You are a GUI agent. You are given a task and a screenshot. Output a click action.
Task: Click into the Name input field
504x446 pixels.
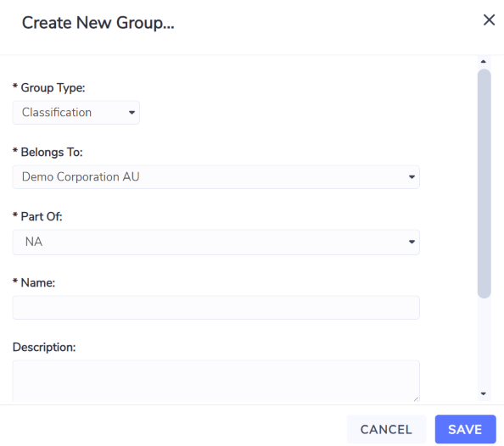[x=216, y=308]
